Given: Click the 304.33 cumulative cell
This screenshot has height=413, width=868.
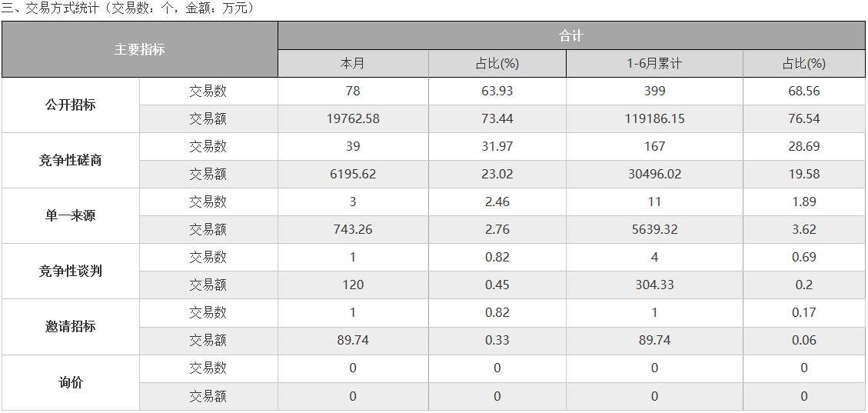Looking at the screenshot, I should tap(654, 285).
